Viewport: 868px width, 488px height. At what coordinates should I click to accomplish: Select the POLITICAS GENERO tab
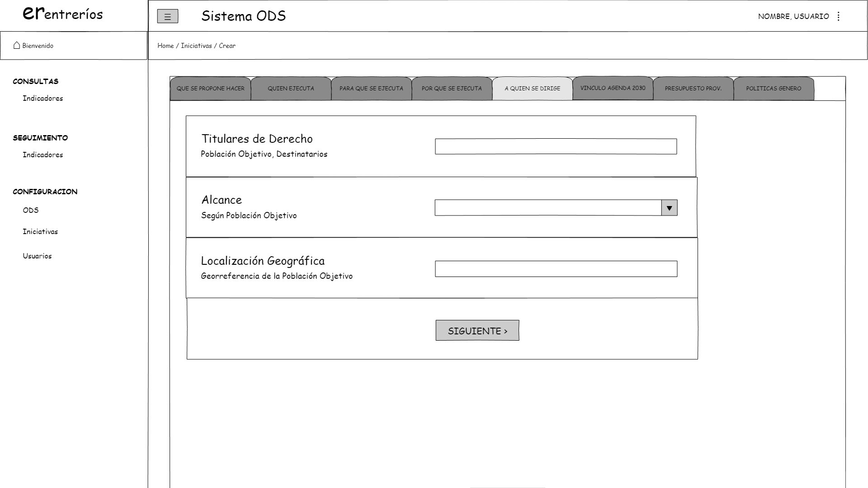coord(774,89)
